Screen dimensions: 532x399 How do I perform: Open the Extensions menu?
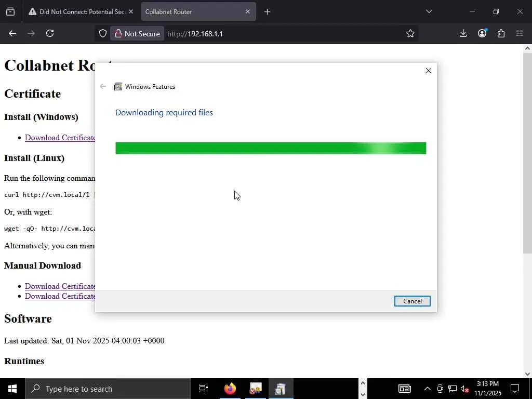pos(501,33)
